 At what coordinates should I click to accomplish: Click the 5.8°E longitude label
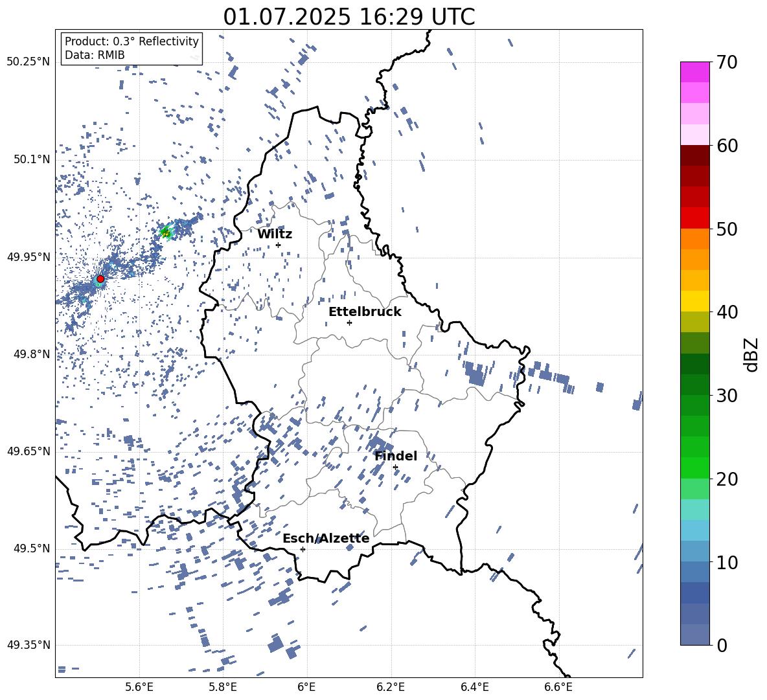coord(223,687)
